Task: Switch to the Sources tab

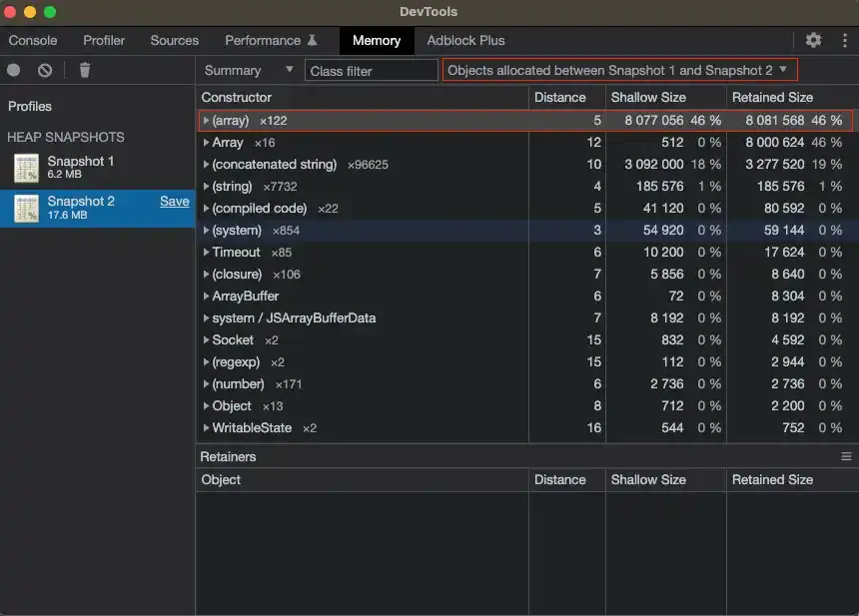Action: tap(174, 41)
